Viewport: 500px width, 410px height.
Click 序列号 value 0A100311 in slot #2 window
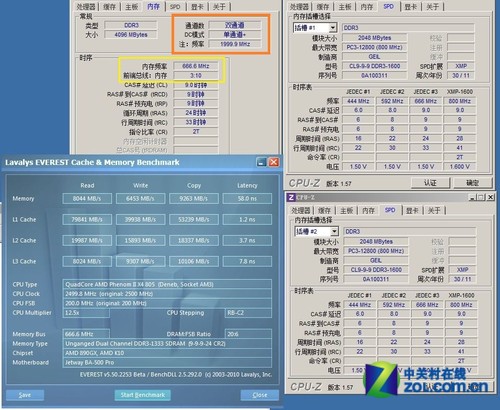pyautogui.click(x=376, y=279)
